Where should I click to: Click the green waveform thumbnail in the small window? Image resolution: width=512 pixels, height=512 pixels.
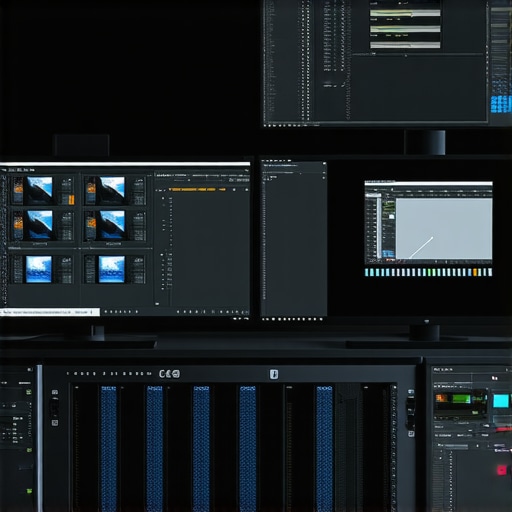(388, 206)
